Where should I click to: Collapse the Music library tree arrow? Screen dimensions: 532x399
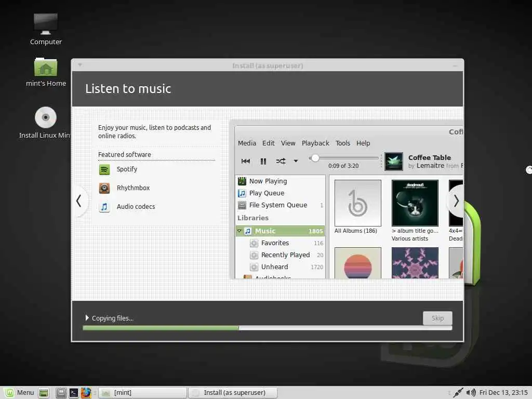239,231
